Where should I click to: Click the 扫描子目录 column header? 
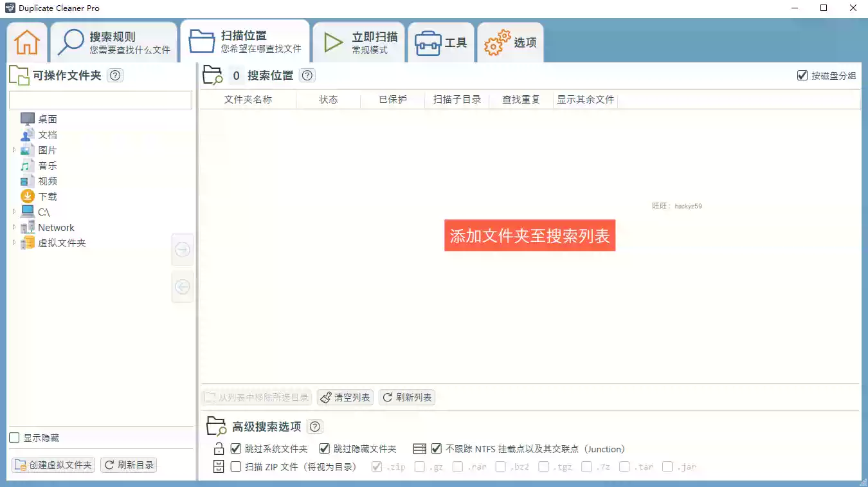click(x=457, y=100)
